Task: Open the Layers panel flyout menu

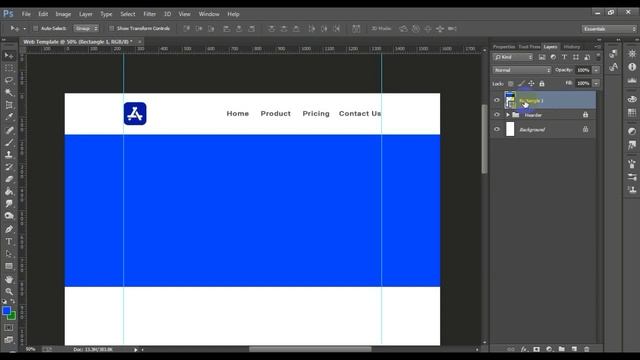Action: tap(598, 47)
